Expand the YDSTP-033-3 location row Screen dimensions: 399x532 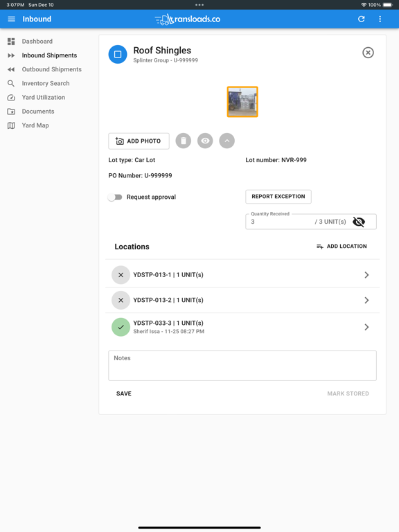coord(366,327)
